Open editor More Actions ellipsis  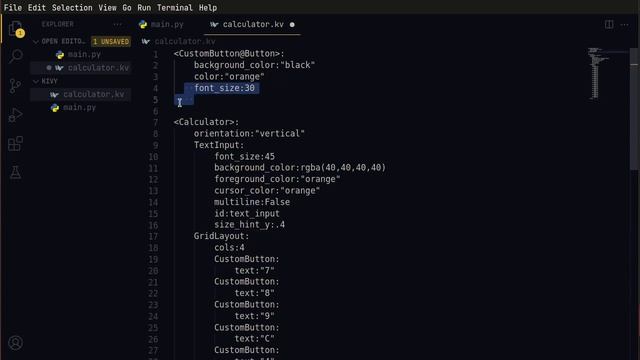(x=624, y=24)
